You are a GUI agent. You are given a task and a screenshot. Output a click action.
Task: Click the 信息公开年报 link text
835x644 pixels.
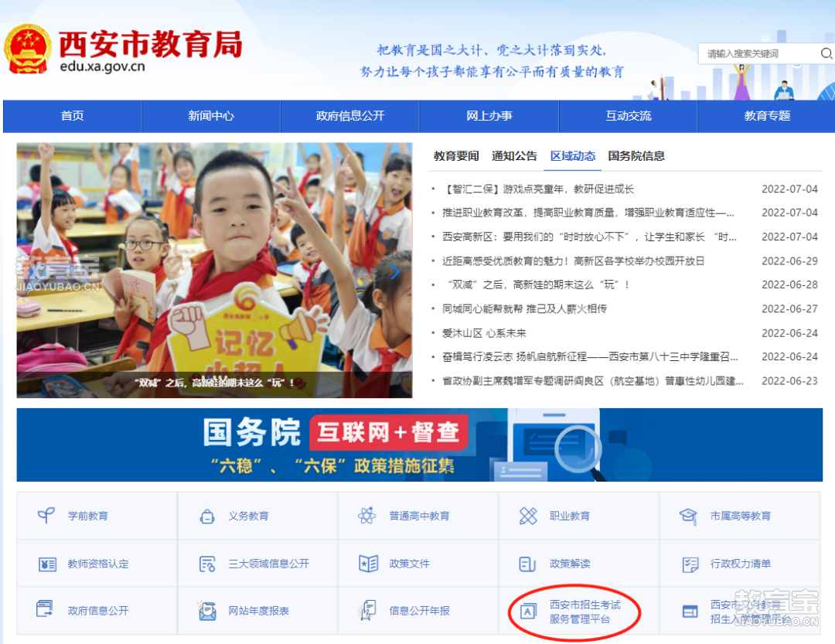point(420,611)
